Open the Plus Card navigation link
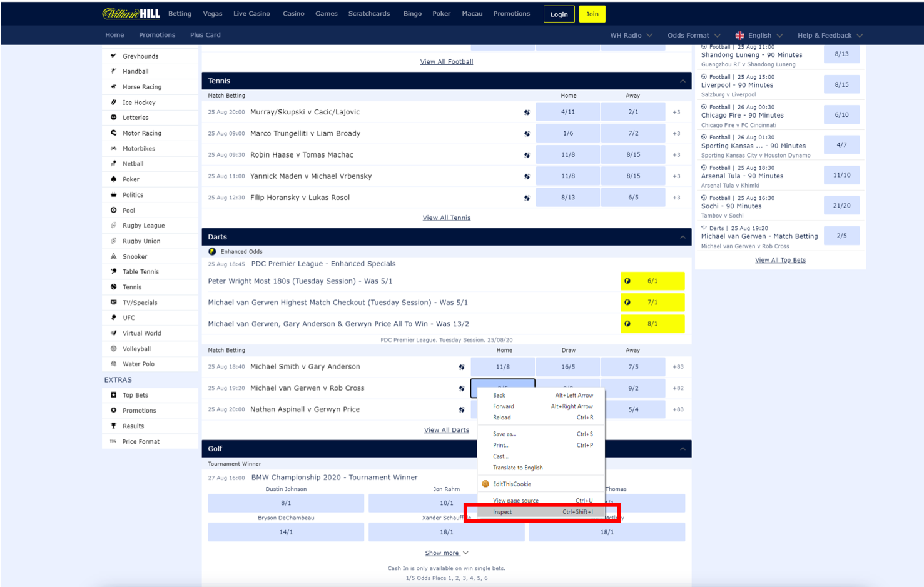The width and height of the screenshot is (924, 587). coord(205,35)
